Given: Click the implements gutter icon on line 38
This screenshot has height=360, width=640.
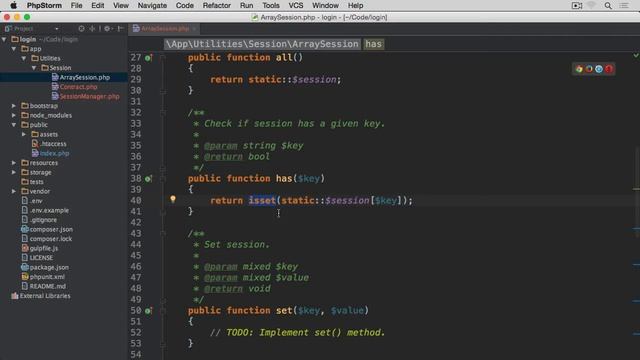Looking at the screenshot, I should [x=148, y=179].
